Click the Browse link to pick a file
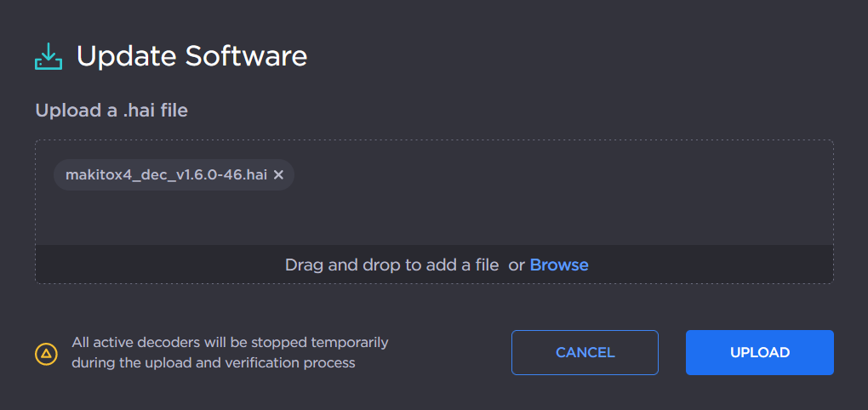 (559, 265)
